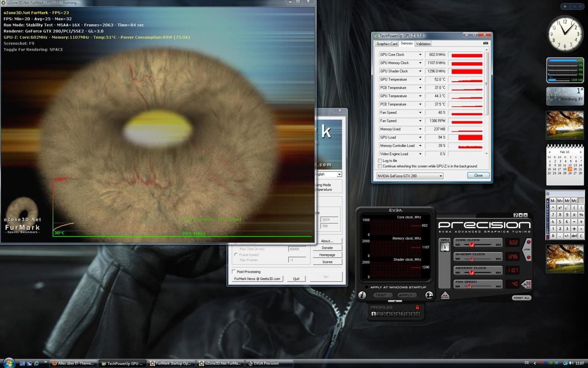Collapse the EVGA Precision profiles panel arrow

(395, 301)
